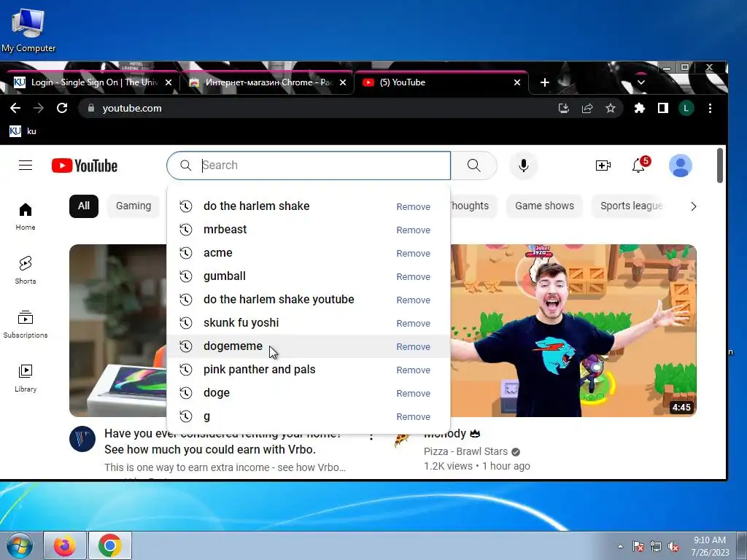Choose the skunk fu yoshi suggestion
Image resolution: width=747 pixels, height=560 pixels.
click(309, 323)
